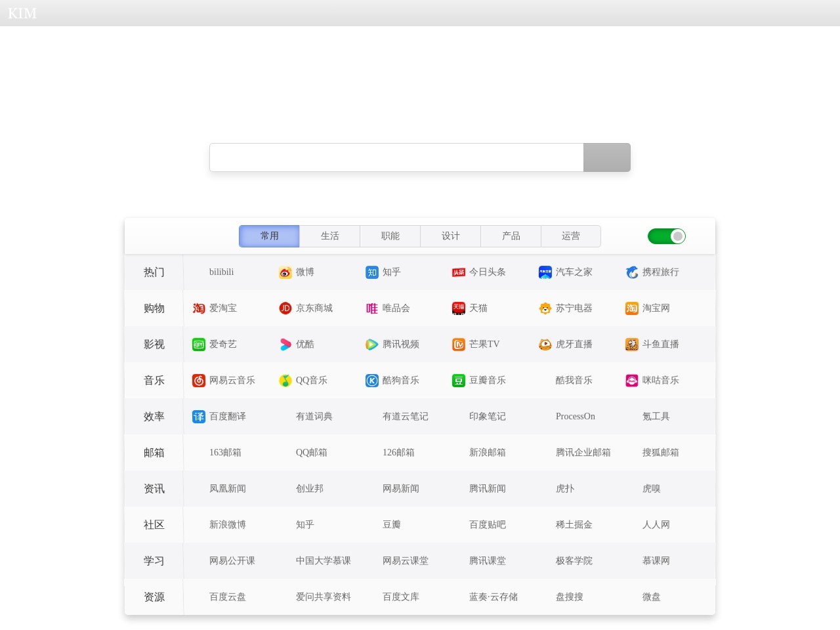
Task: Click the 爱淘宝 icon
Action: [199, 308]
